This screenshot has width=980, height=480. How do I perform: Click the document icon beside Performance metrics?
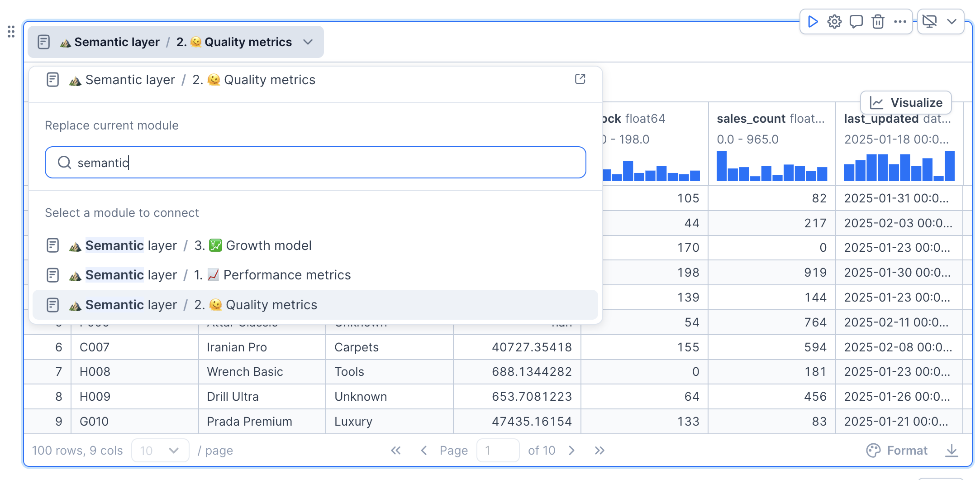52,275
